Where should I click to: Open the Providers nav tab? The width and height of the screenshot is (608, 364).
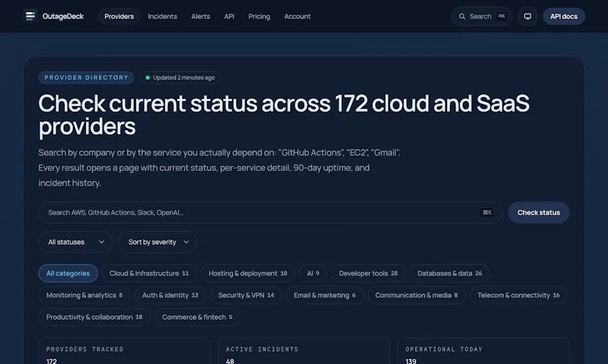(119, 16)
